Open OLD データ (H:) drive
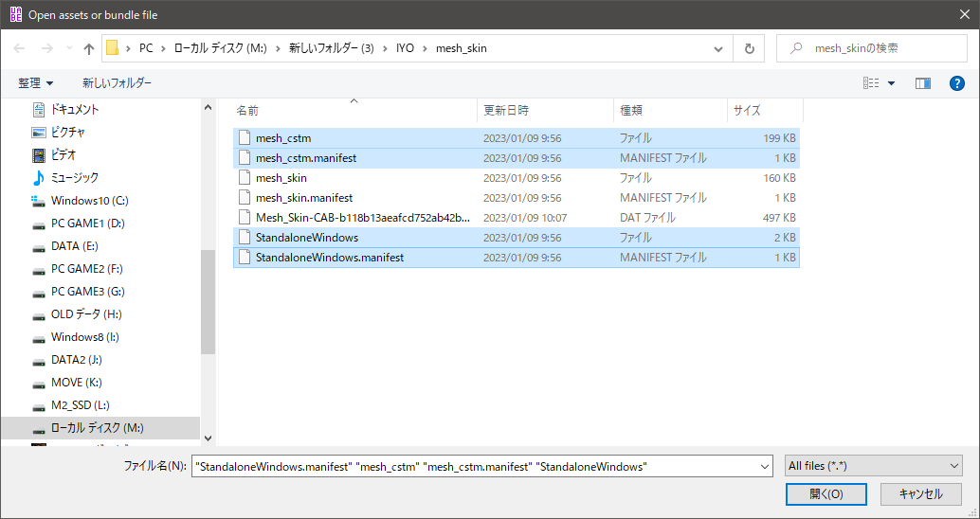This screenshot has height=519, width=980. pos(86,314)
